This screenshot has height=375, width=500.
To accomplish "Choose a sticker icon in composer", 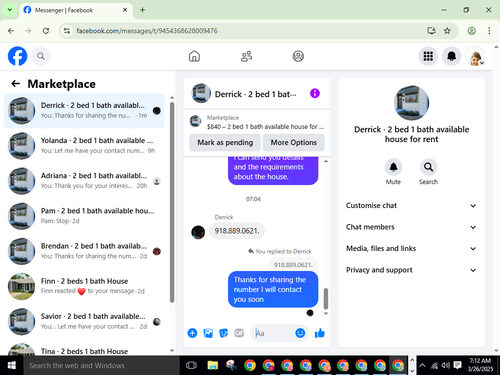I will pos(223,333).
